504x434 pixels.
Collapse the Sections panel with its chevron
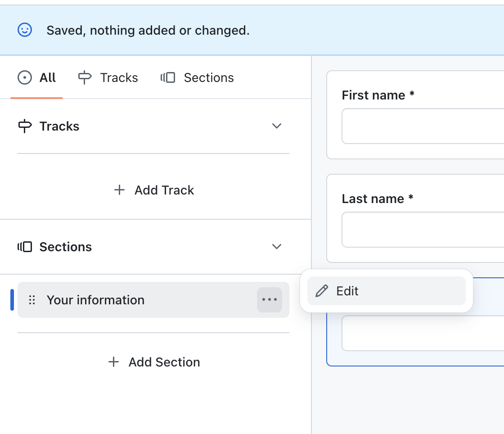tap(277, 247)
